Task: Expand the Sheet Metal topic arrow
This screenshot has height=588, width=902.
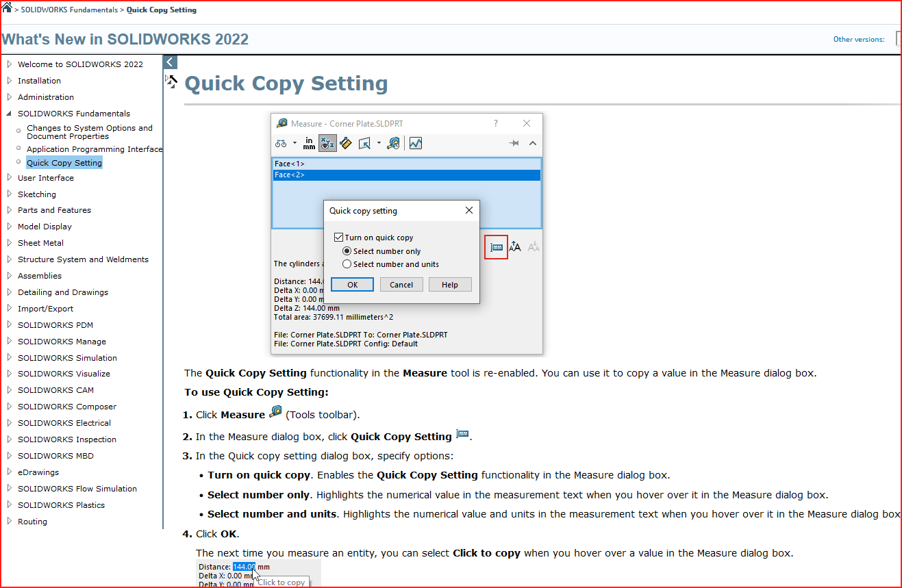Action: point(9,243)
